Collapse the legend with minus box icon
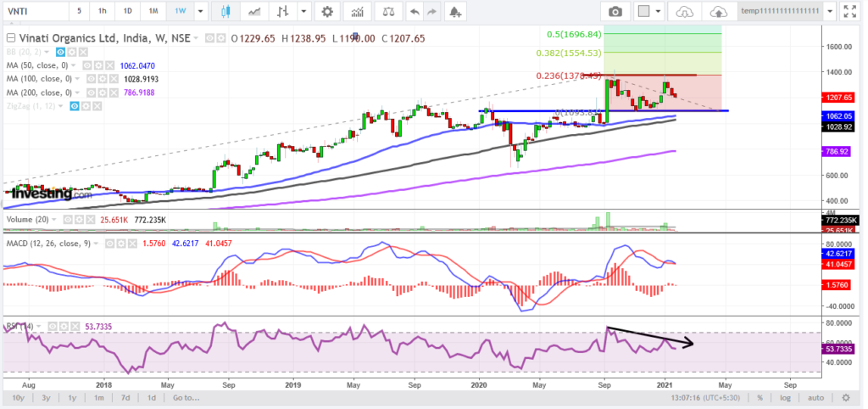 point(10,38)
